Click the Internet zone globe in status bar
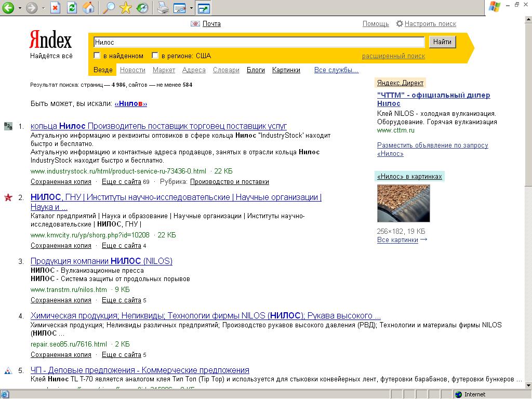 coord(459,394)
